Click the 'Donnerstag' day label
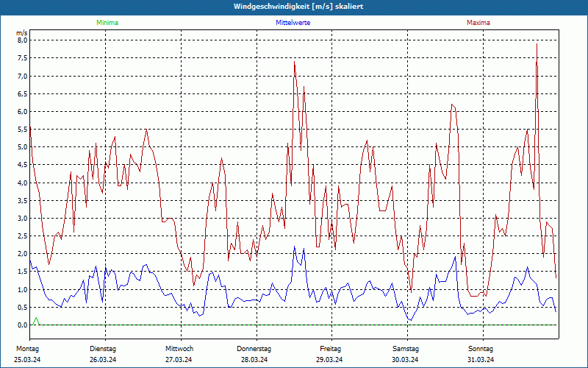588x368 pixels. click(x=254, y=349)
